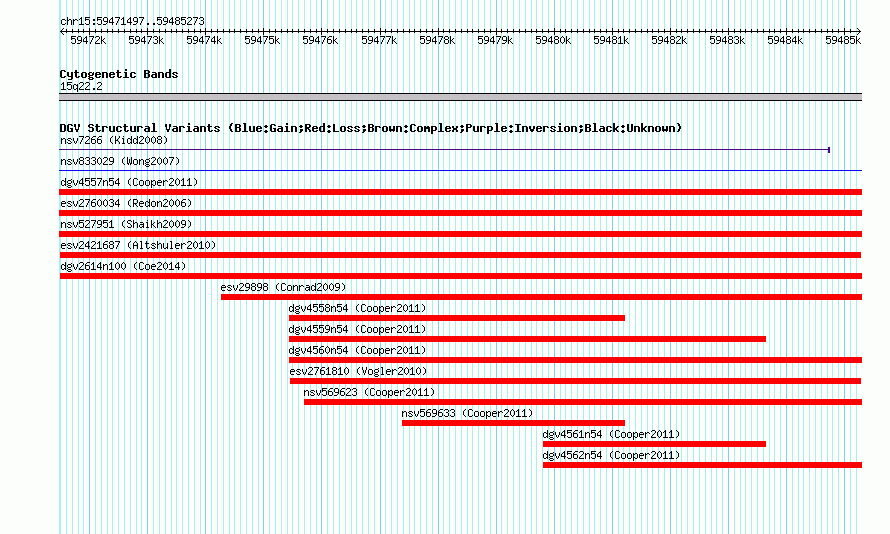
Task: Open the dgv4557n54 (Cooper2011) variant label
Action: [x=129, y=182]
